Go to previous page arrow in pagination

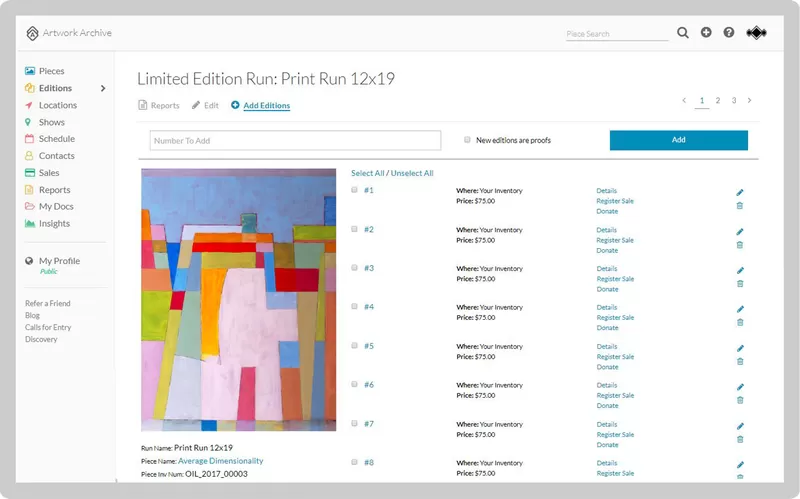(x=684, y=101)
